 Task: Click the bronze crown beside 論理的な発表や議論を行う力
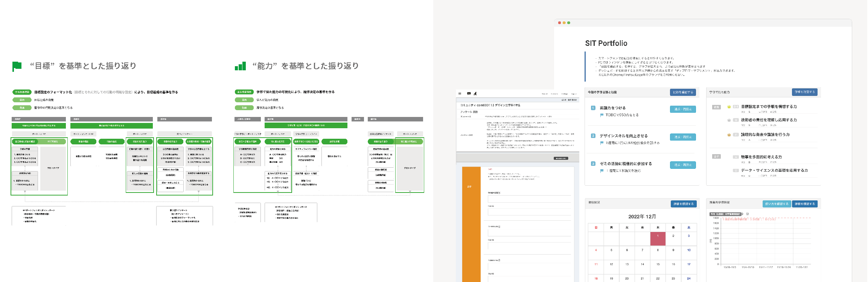(729, 135)
